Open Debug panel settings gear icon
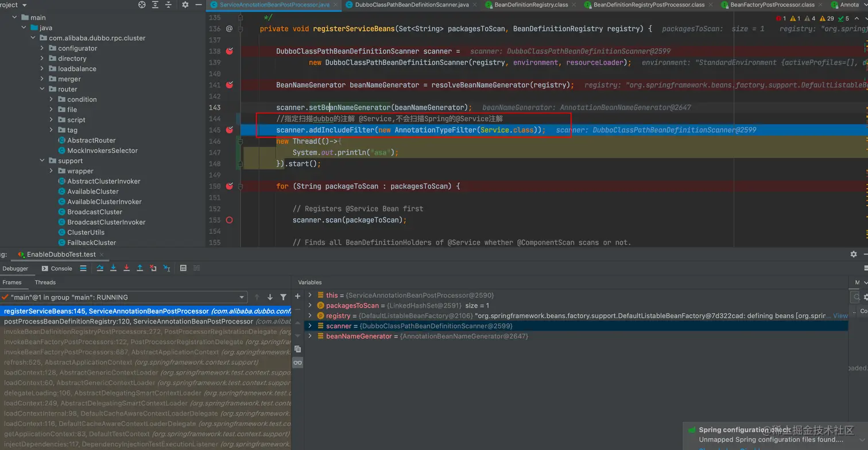This screenshot has height=450, width=868. click(854, 254)
